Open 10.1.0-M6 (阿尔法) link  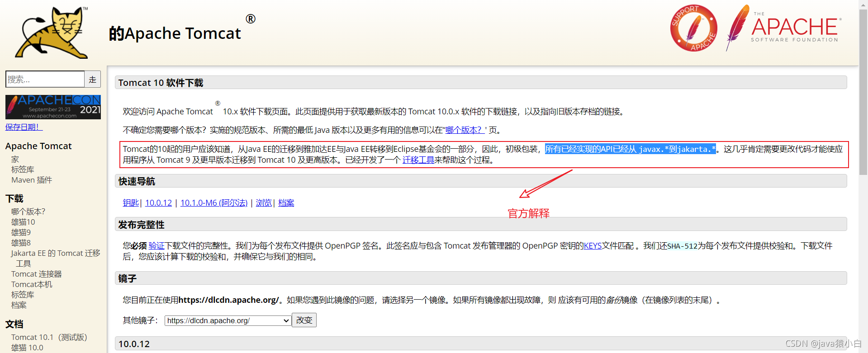click(214, 203)
